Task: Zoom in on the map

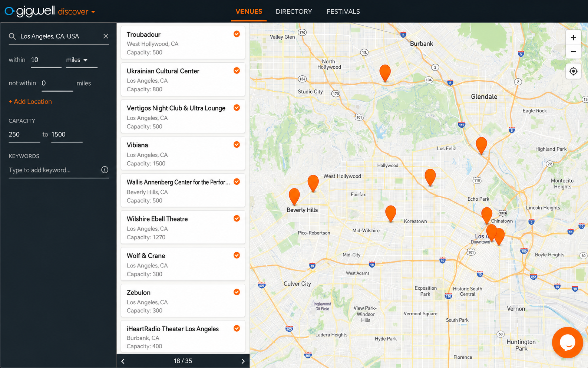Action: pyautogui.click(x=573, y=37)
